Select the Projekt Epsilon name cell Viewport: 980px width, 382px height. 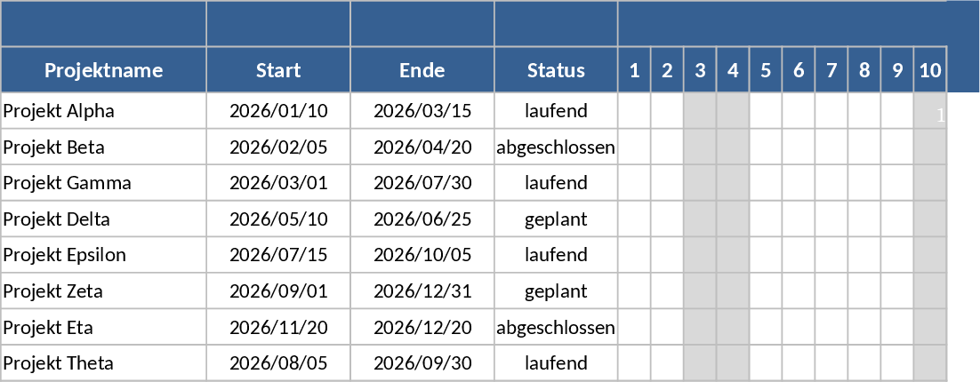coord(103,255)
